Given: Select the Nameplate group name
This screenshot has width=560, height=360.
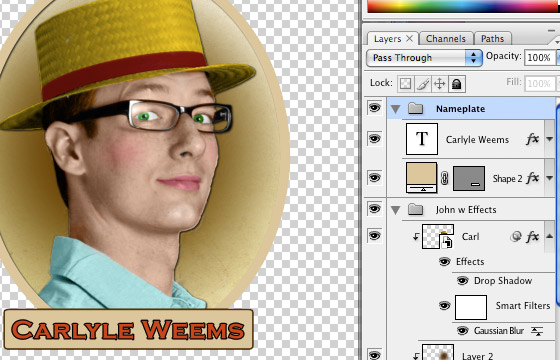Looking at the screenshot, I should (x=460, y=109).
